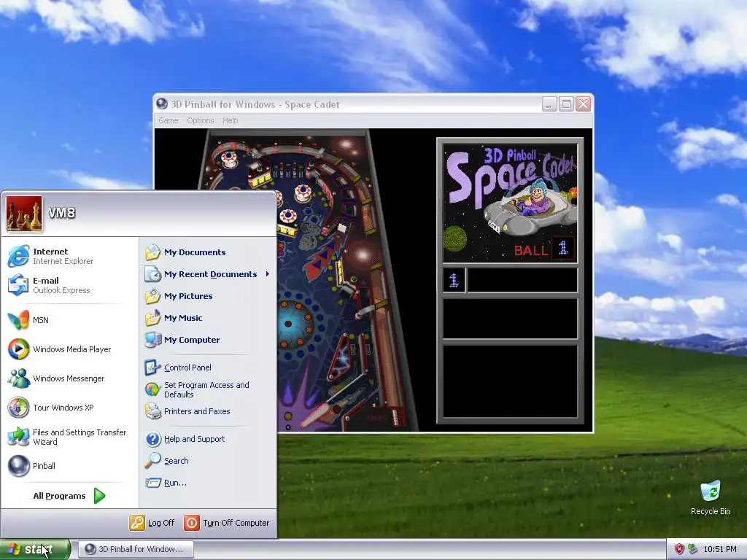Open the Windows Messenger icon
747x560 pixels.
coord(18,378)
